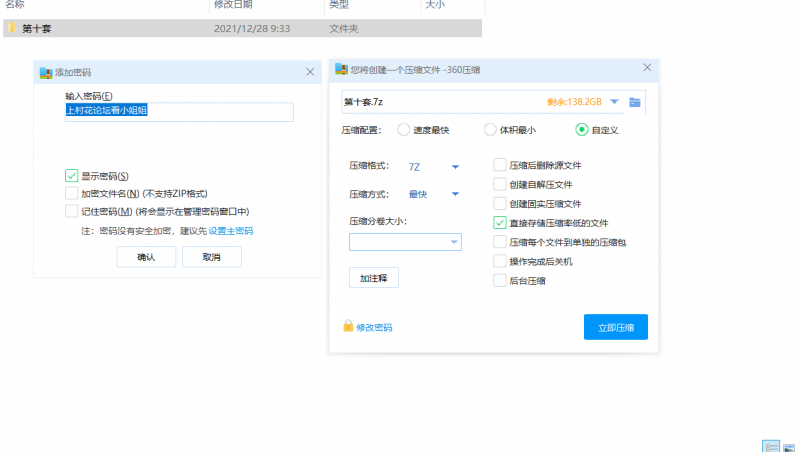The image size is (800, 452).
Task: Switch to large thumbnails view icon
Action: [x=789, y=446]
